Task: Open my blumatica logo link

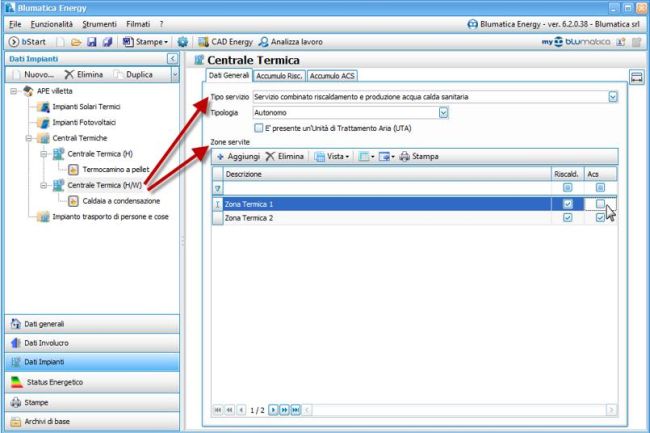Action: (576, 42)
